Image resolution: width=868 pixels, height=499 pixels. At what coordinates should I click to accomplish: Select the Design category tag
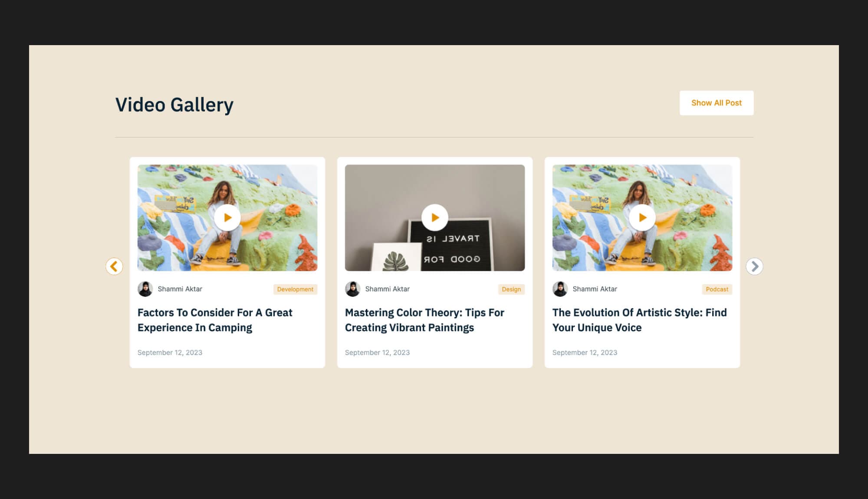tap(511, 289)
